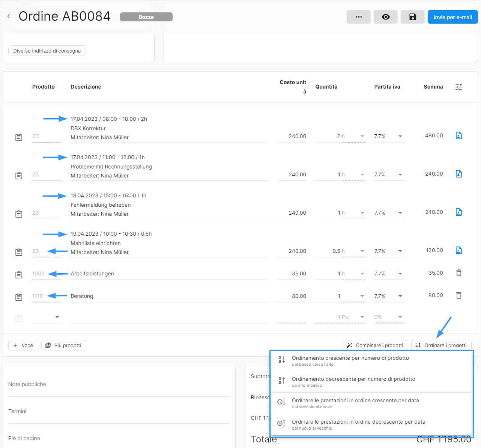This screenshot has height=448, width=481.
Task: Expand the 7.7% VAT dropdown for Beratung
Action: tap(400, 296)
